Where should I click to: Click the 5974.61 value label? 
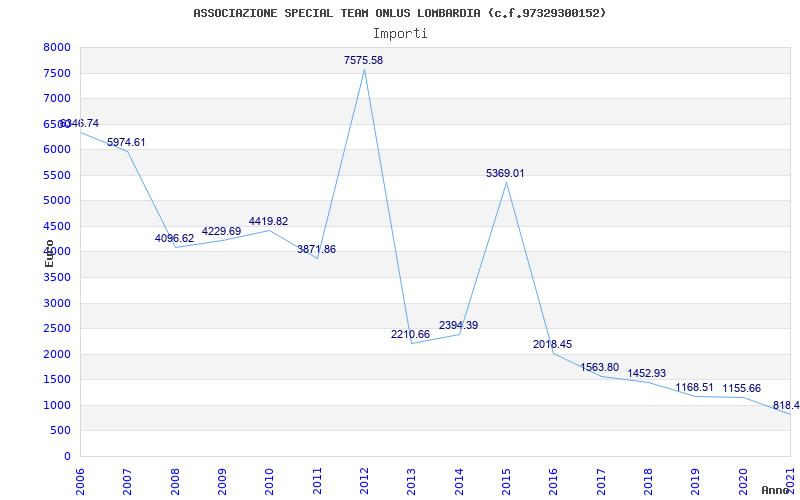tap(126, 142)
